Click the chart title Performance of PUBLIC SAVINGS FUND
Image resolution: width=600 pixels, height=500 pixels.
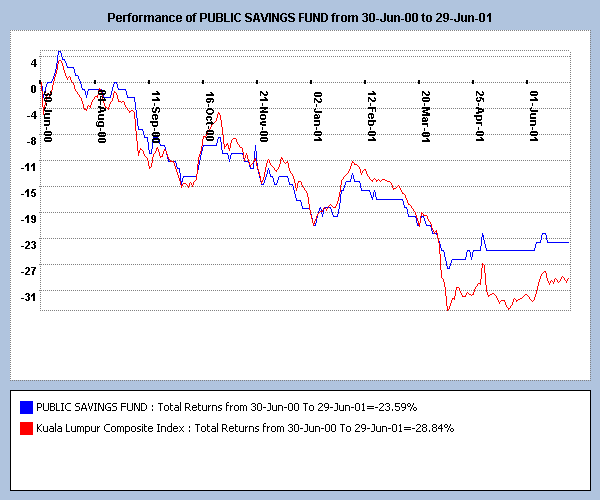tap(300, 18)
